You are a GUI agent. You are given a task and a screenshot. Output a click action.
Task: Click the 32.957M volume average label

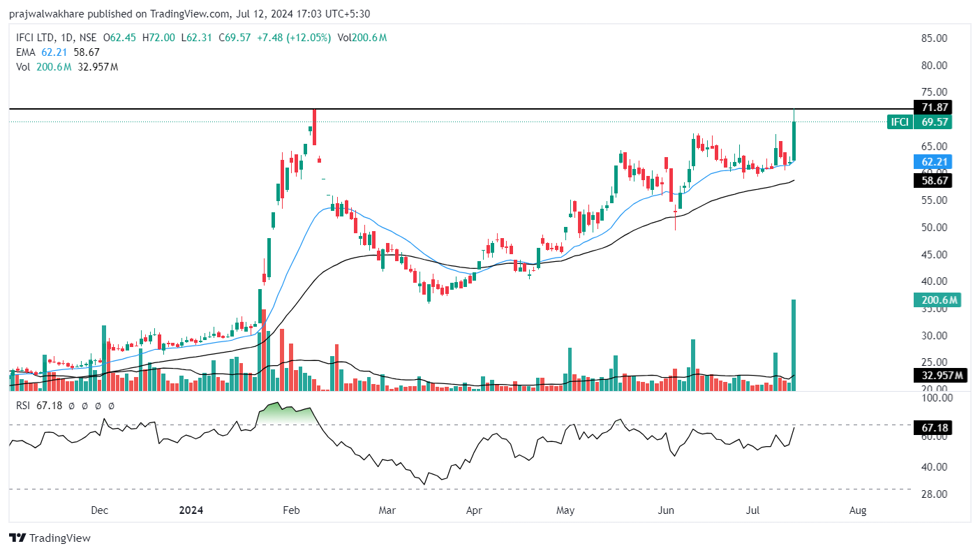tap(940, 376)
